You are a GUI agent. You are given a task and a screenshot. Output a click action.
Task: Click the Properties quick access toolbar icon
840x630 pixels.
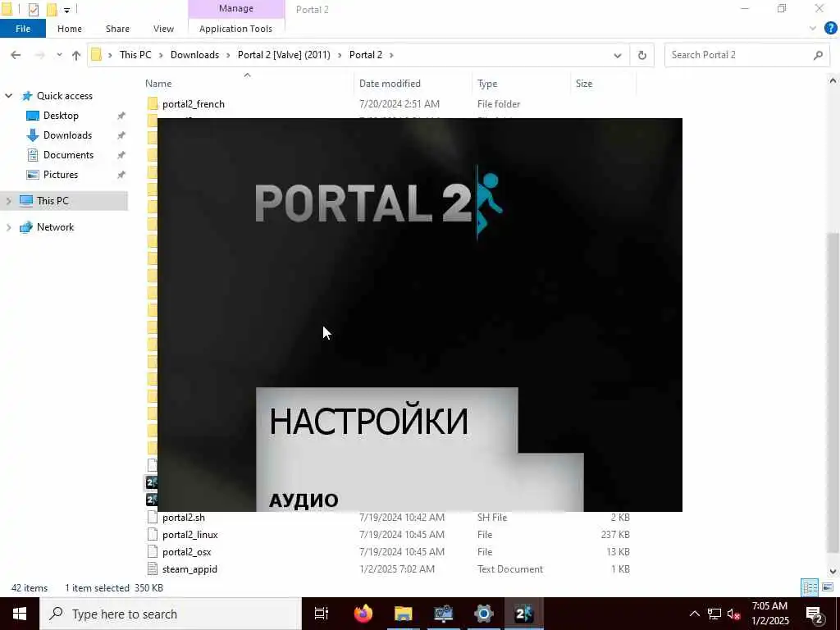click(x=33, y=9)
